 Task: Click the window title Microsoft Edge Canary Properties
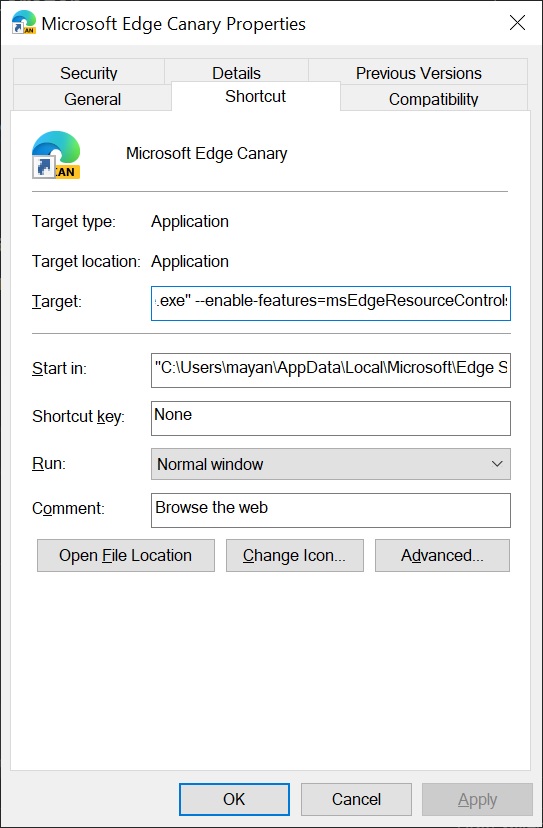(173, 24)
